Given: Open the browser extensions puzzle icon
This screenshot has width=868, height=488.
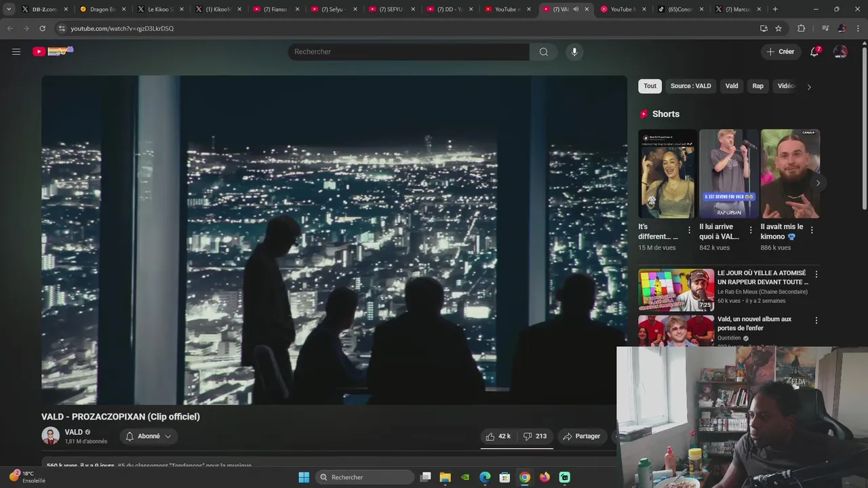Looking at the screenshot, I should pyautogui.click(x=802, y=28).
